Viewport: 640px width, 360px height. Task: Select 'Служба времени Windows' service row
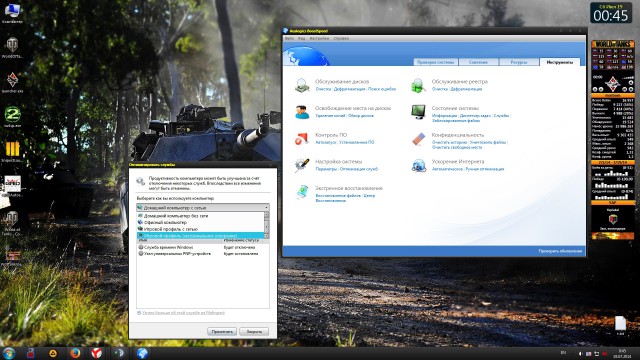[x=203, y=247]
